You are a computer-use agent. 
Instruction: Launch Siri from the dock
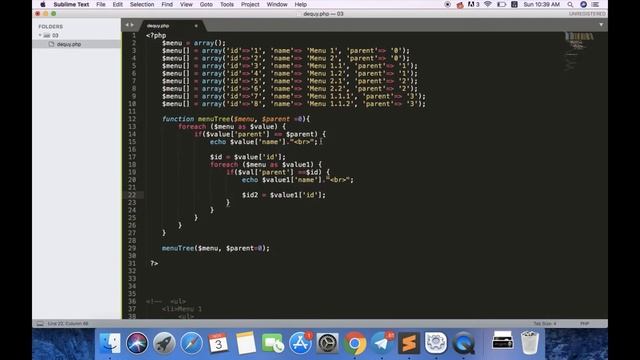tap(137, 343)
